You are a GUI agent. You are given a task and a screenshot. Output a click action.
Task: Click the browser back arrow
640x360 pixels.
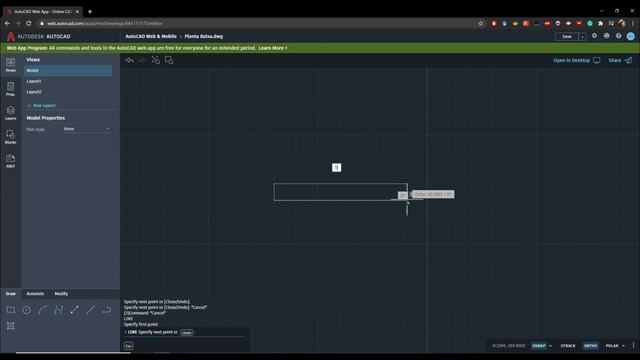tap(7, 23)
